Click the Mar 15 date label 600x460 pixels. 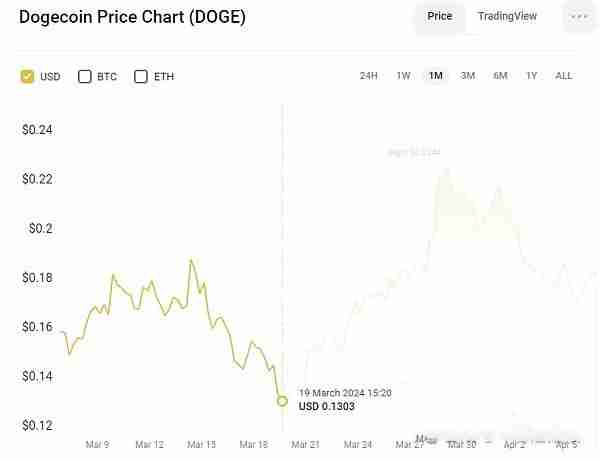pos(201,445)
